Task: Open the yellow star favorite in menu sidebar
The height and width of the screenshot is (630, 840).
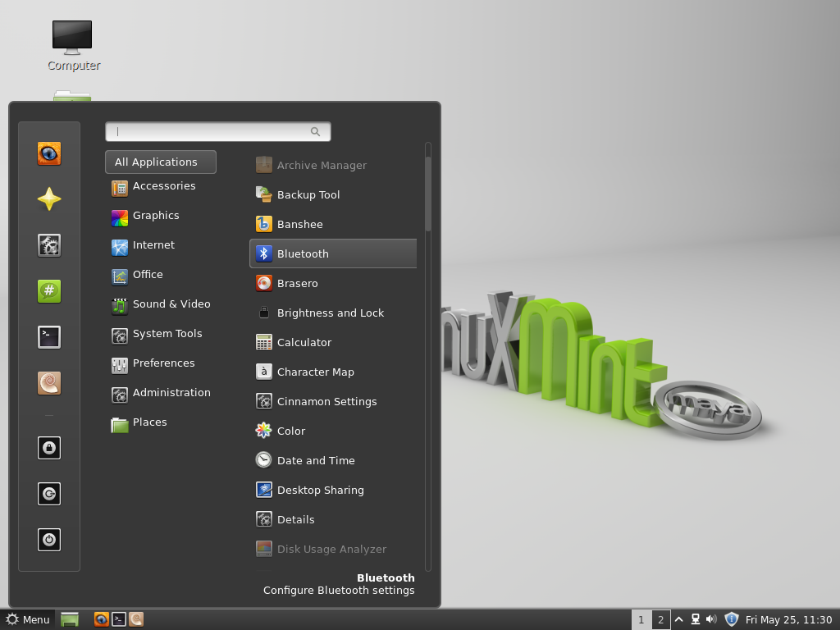Action: click(48, 199)
